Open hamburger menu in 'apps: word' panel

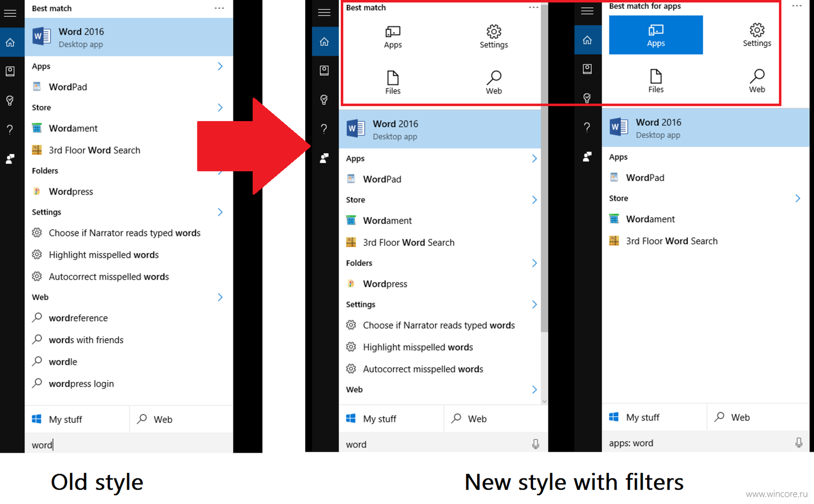click(587, 11)
